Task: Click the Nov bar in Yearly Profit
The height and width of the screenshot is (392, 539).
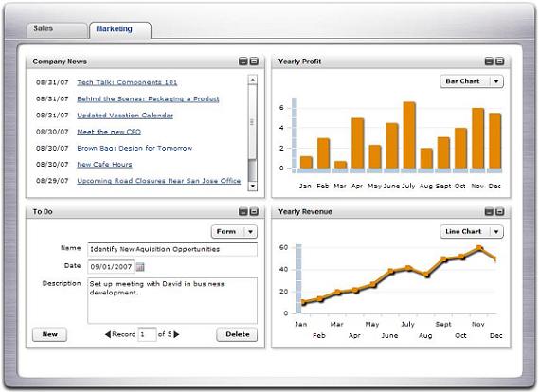Action: click(477, 138)
